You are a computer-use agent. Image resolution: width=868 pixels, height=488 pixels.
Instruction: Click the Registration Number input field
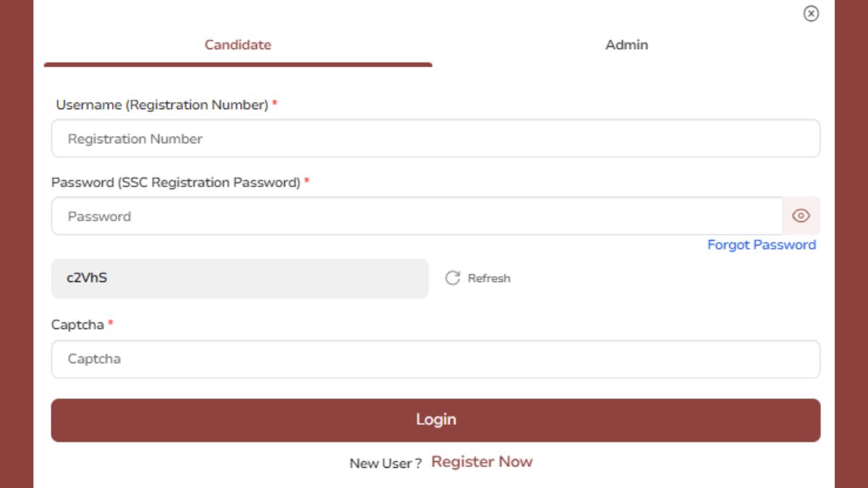tap(435, 139)
